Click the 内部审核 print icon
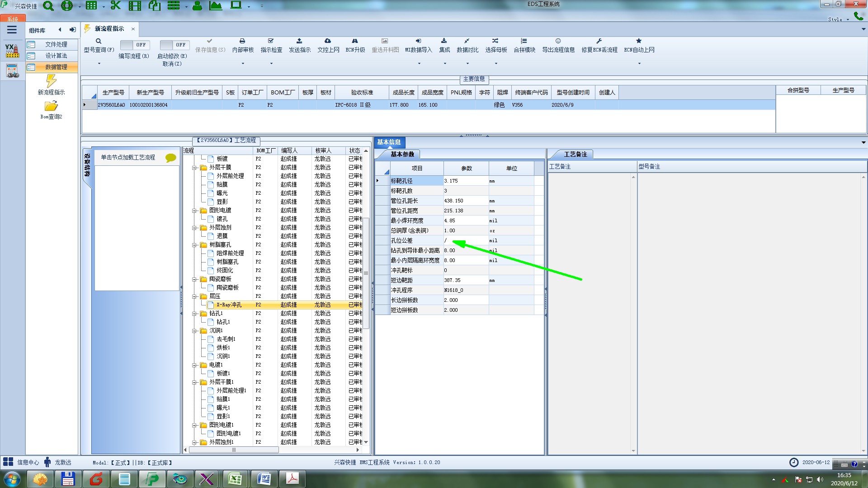 tap(242, 41)
